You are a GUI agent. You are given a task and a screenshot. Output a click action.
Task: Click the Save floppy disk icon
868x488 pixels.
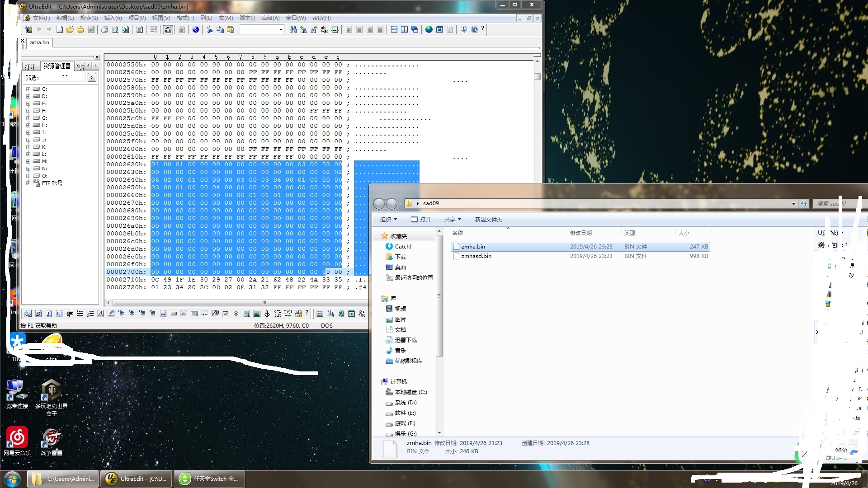coord(91,29)
